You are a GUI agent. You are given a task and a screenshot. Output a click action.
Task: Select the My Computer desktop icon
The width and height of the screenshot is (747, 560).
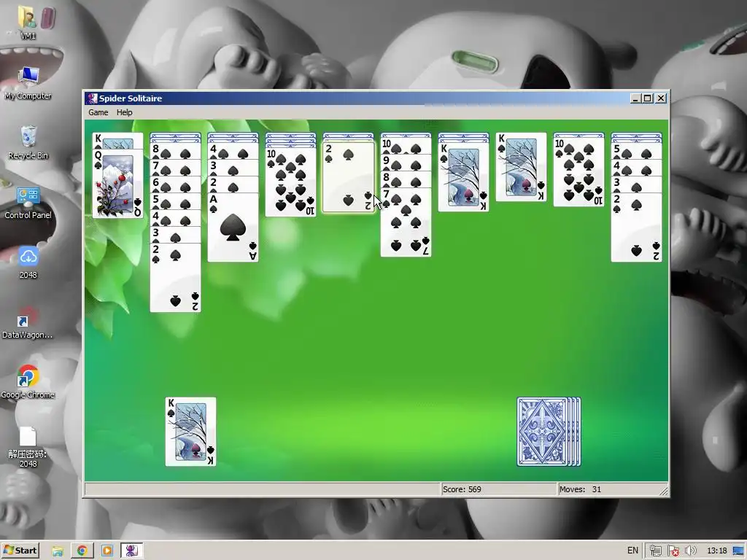tap(28, 83)
